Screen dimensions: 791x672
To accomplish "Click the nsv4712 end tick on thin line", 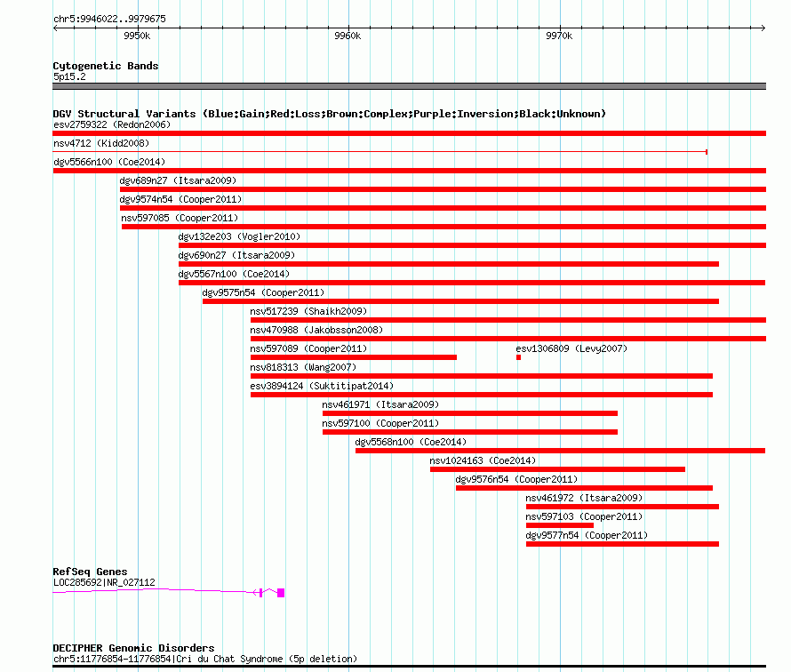I will point(707,152).
